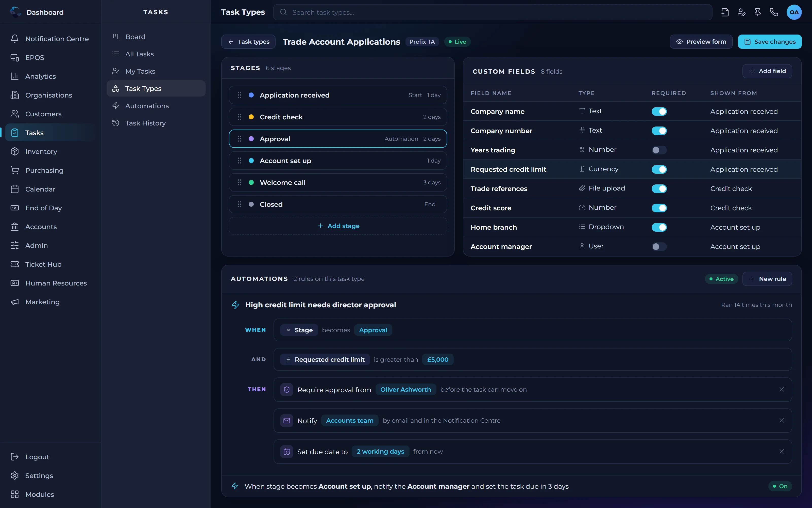Image resolution: width=812 pixels, height=508 pixels.
Task: Open the phone icon in top bar
Action: pyautogui.click(x=774, y=12)
